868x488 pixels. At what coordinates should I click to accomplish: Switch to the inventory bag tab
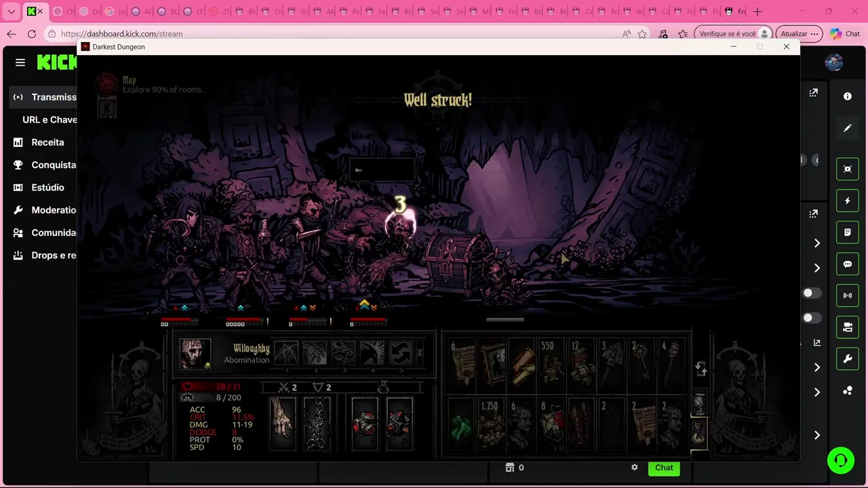click(699, 432)
